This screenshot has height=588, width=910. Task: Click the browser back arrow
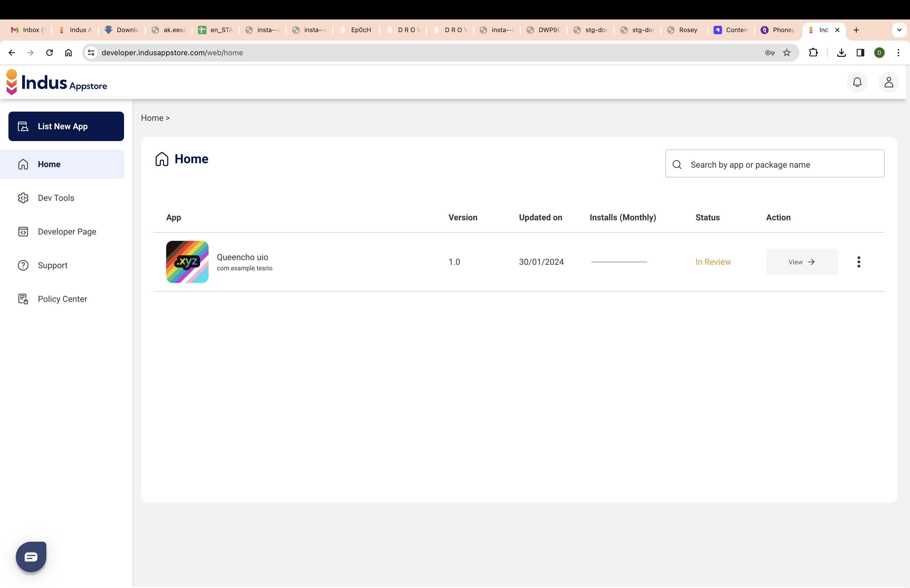[12, 53]
